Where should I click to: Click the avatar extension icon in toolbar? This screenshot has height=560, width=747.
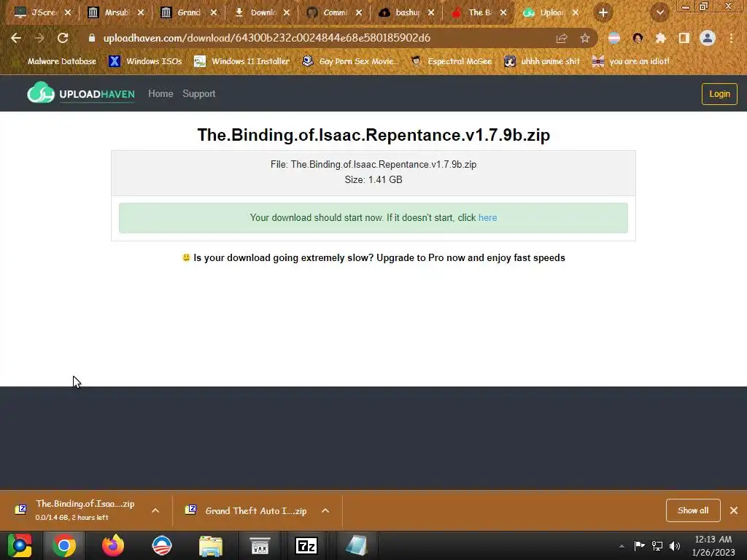[638, 38]
